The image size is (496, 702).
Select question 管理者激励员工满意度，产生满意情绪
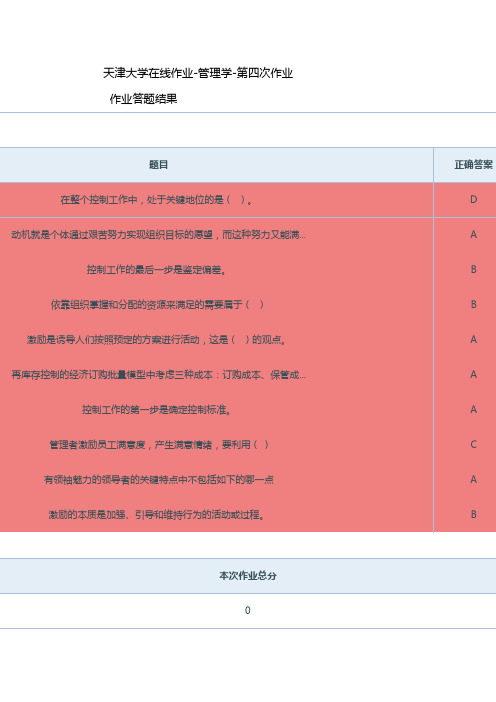[159, 444]
